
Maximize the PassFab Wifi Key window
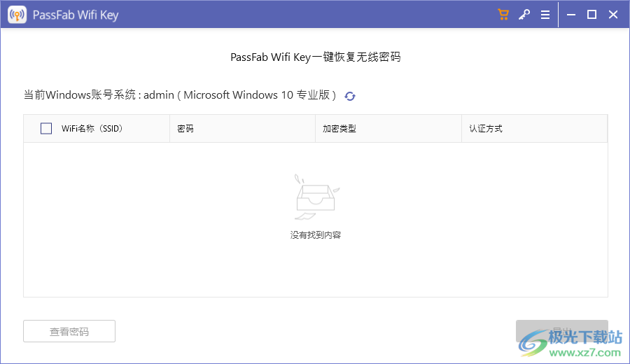[x=591, y=15]
